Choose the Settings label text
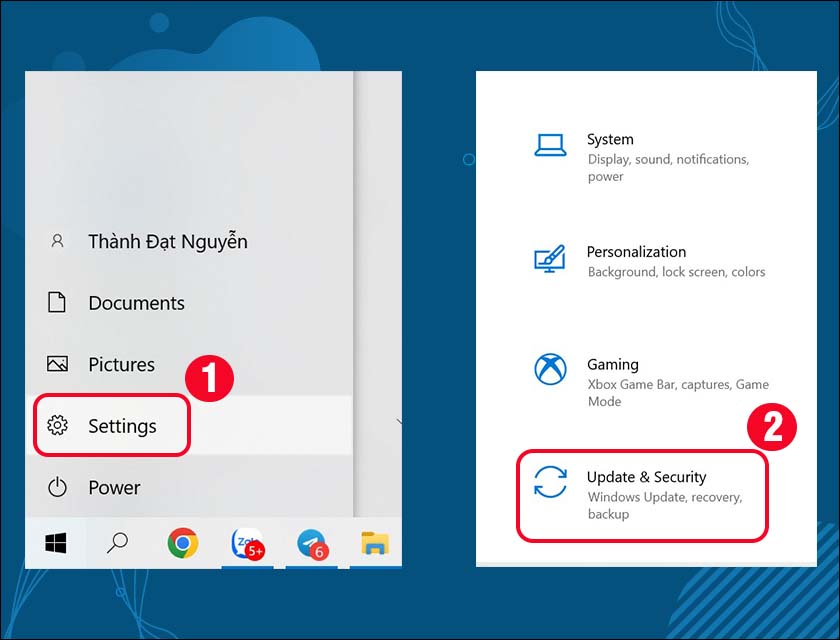 (122, 426)
